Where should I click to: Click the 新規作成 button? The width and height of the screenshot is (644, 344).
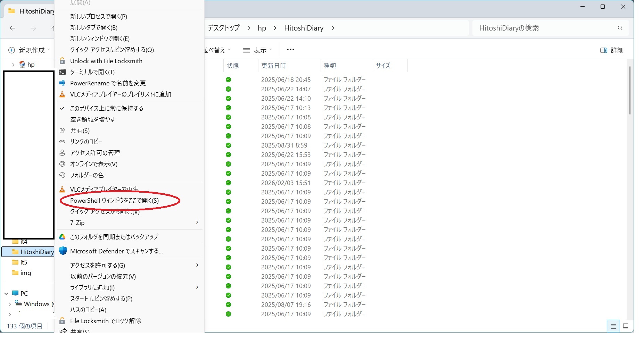point(29,50)
